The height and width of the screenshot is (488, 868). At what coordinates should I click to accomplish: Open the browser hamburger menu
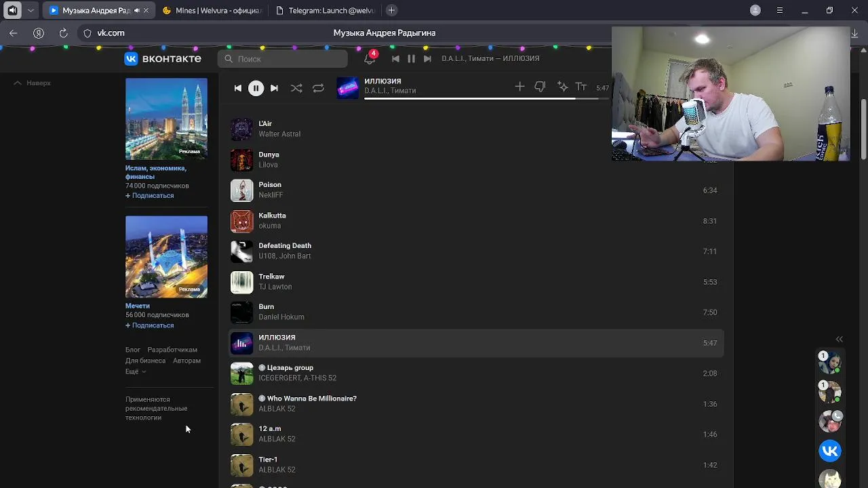780,10
